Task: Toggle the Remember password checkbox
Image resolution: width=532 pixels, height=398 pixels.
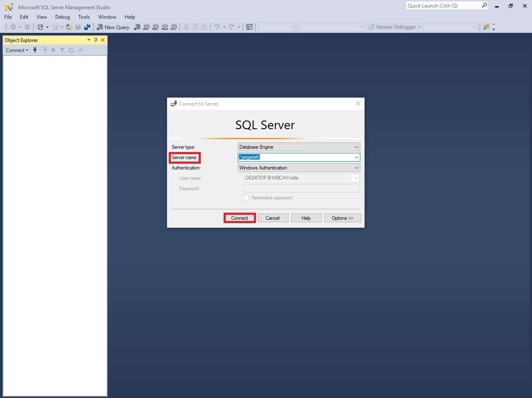Action: pos(246,198)
